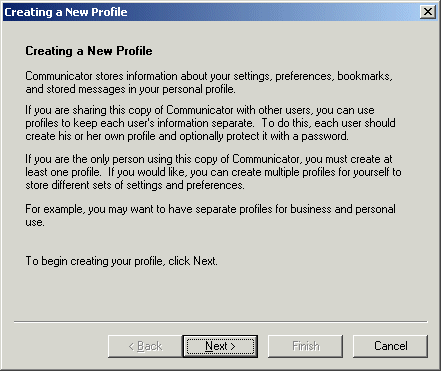
Task: Click the disabled Finish button
Action: tap(305, 346)
